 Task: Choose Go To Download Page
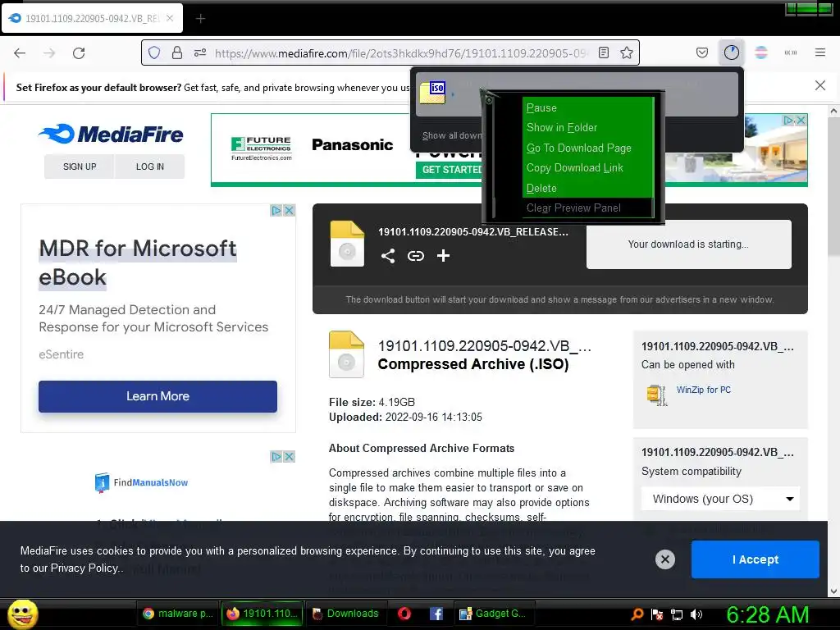(x=587, y=148)
